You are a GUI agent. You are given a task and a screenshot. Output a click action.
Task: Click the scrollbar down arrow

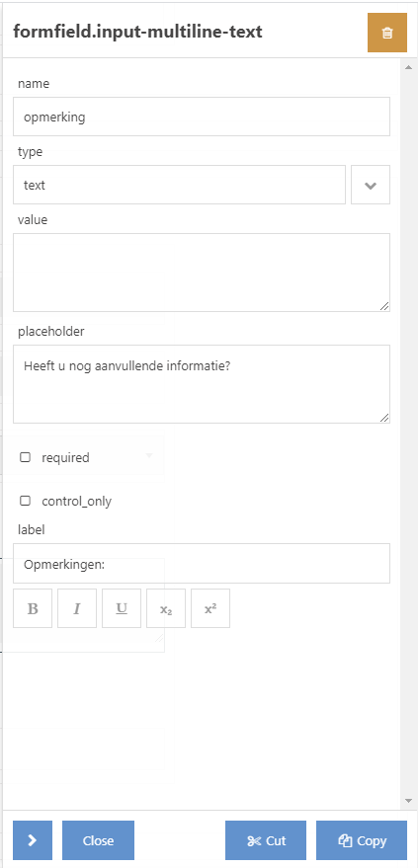click(x=408, y=801)
